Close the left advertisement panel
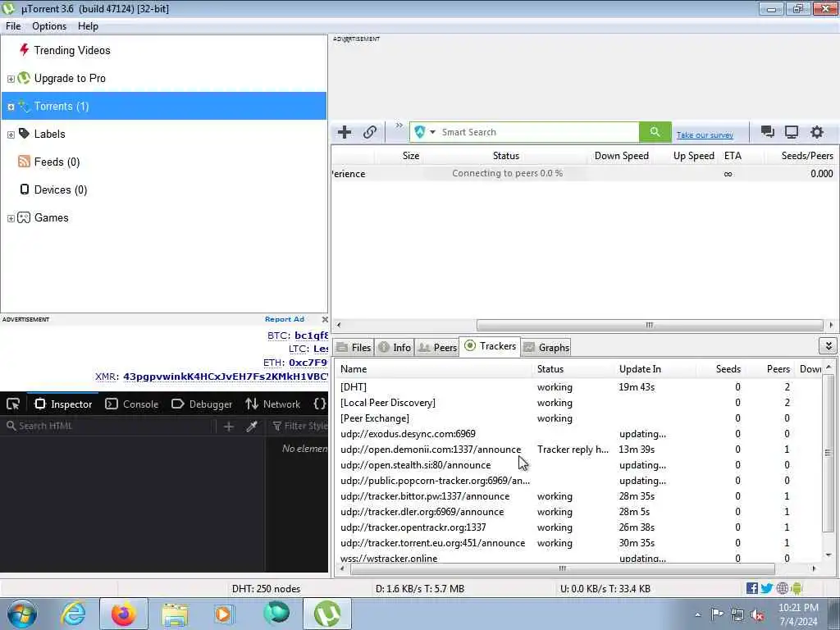 (325, 319)
